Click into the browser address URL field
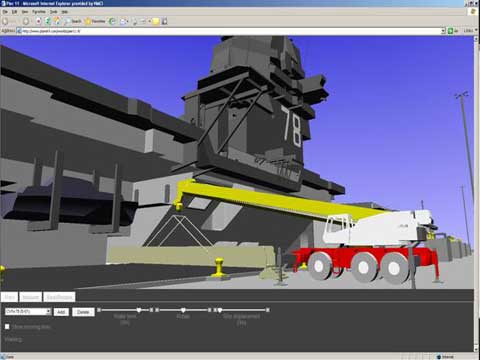Image resolution: width=480 pixels, height=360 pixels. tap(230, 31)
